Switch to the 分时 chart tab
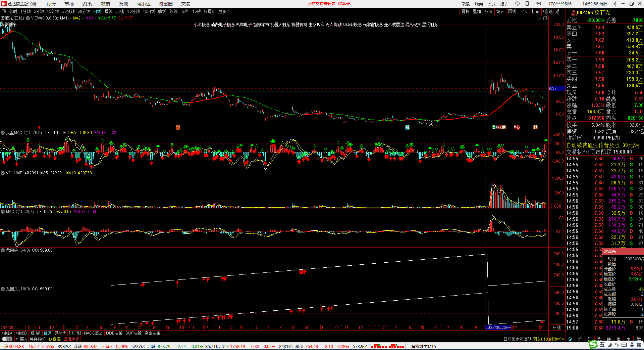This screenshot has height=350, width=644. coord(13,11)
